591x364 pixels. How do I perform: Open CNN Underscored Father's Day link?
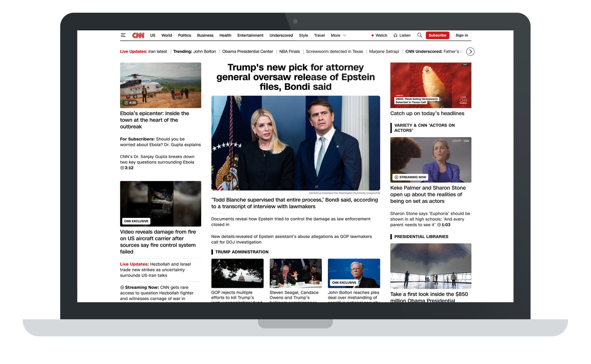434,51
